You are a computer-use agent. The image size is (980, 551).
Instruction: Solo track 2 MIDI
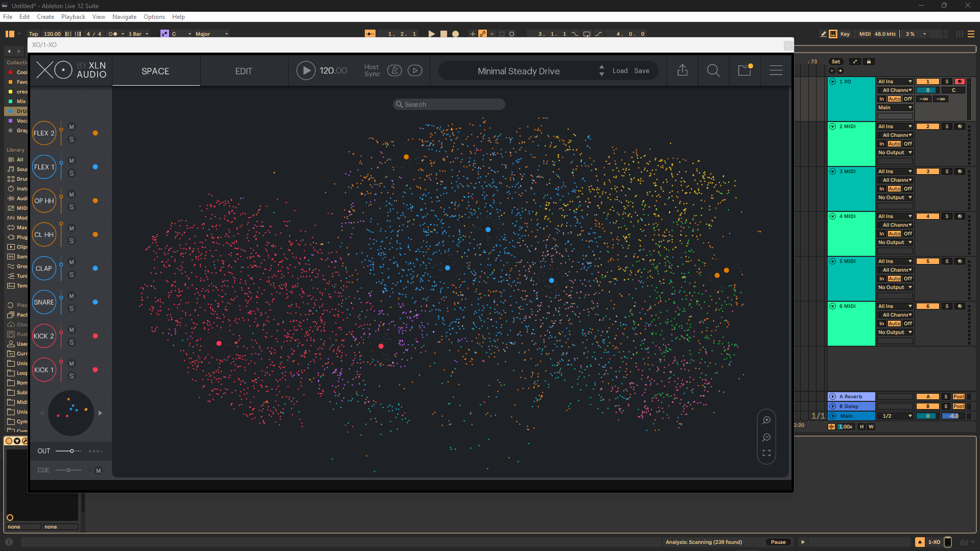[947, 127]
